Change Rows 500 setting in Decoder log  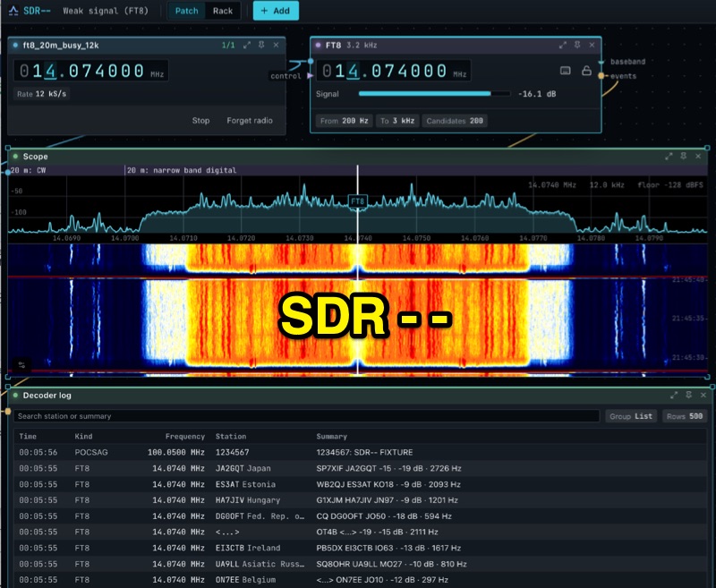coord(684,416)
